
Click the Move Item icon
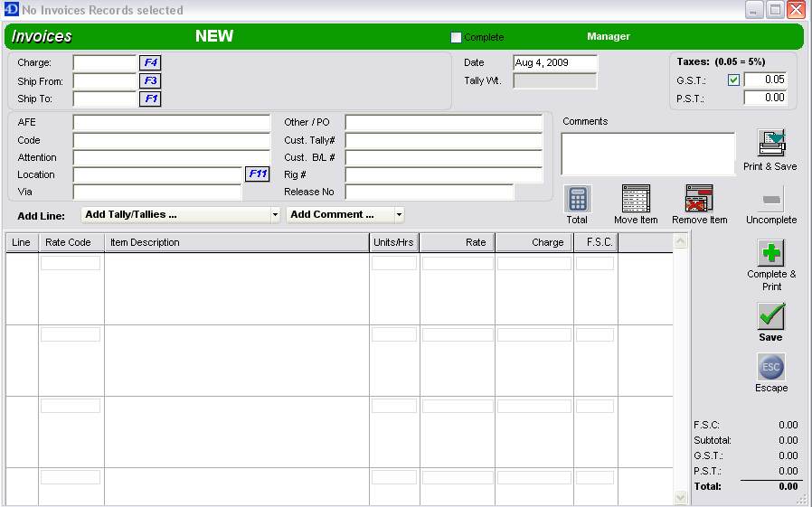click(x=636, y=199)
